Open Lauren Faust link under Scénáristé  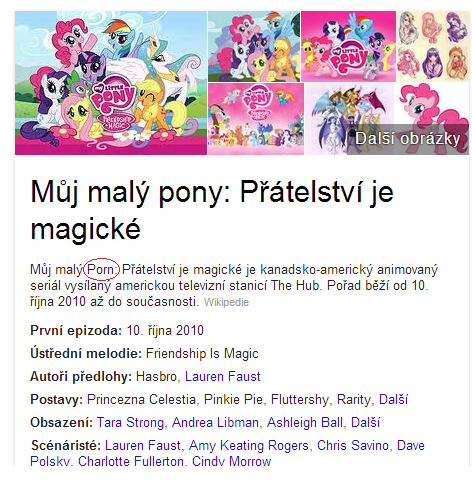point(143,446)
